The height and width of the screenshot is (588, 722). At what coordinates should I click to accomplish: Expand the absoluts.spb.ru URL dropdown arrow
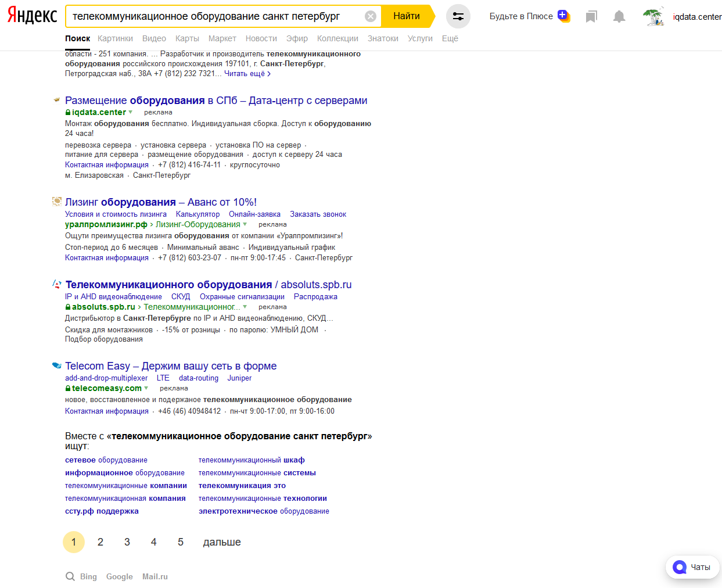click(x=245, y=307)
